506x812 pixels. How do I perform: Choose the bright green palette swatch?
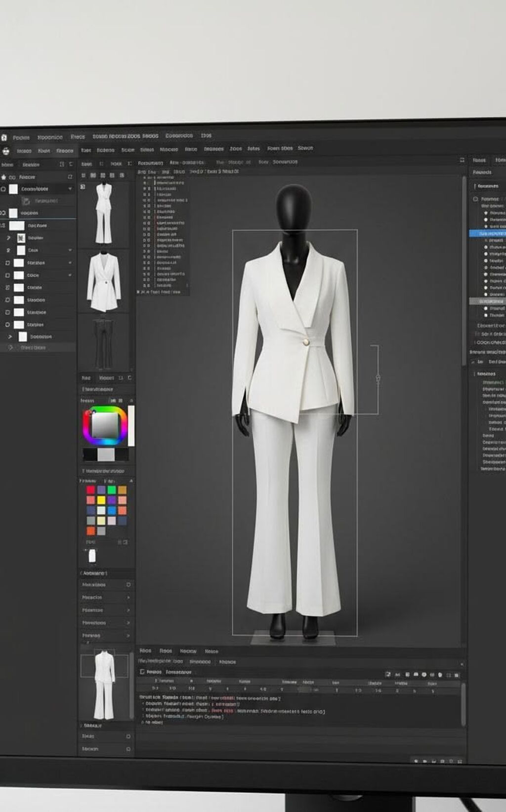click(112, 490)
